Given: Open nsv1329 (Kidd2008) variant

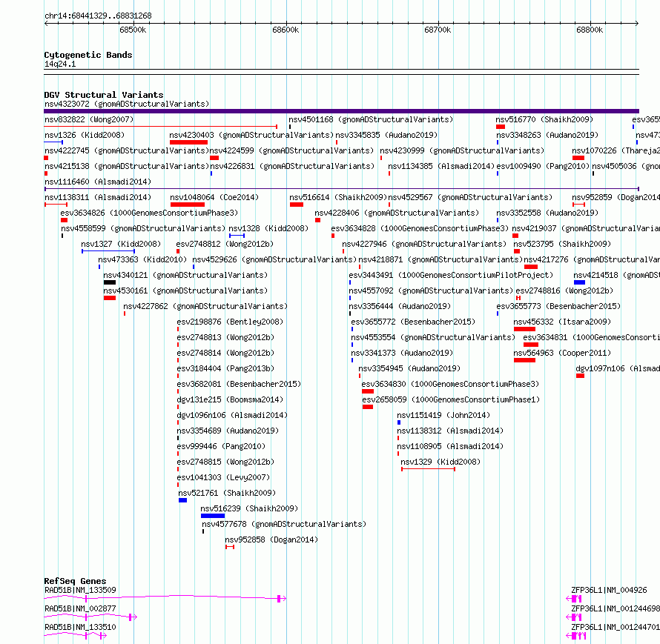Looking at the screenshot, I should (440, 462).
